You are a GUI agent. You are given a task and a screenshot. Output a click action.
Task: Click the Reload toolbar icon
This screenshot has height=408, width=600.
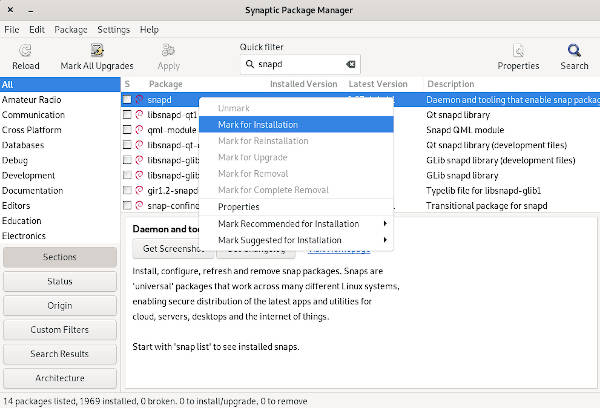coord(25,50)
